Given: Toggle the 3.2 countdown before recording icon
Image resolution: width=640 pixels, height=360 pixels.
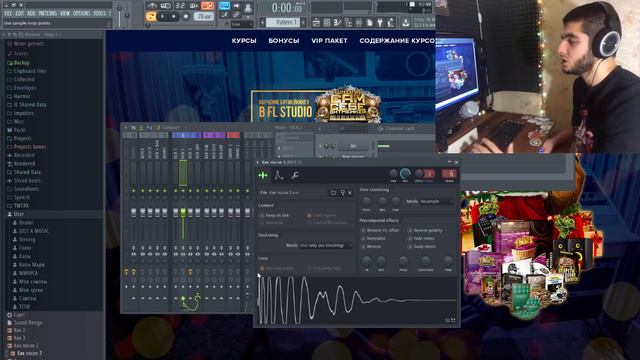Looking at the screenshot, I should coord(180,6).
